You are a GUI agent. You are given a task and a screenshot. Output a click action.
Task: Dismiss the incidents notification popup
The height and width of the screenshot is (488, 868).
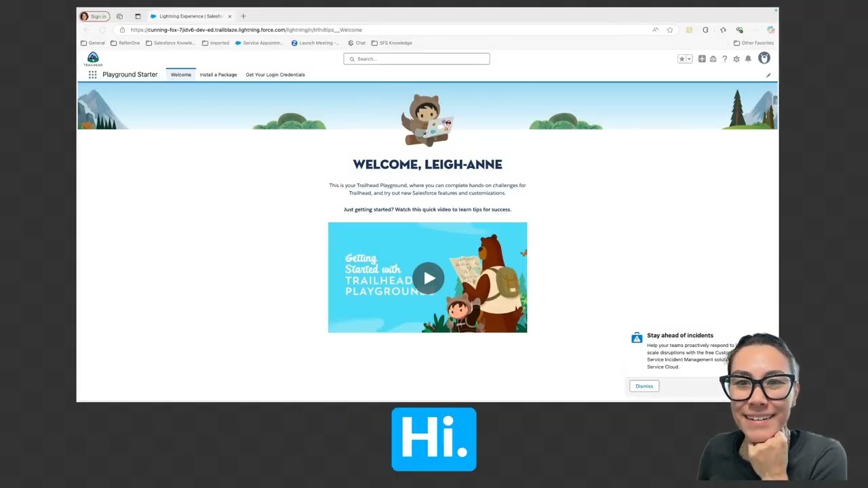coord(644,386)
